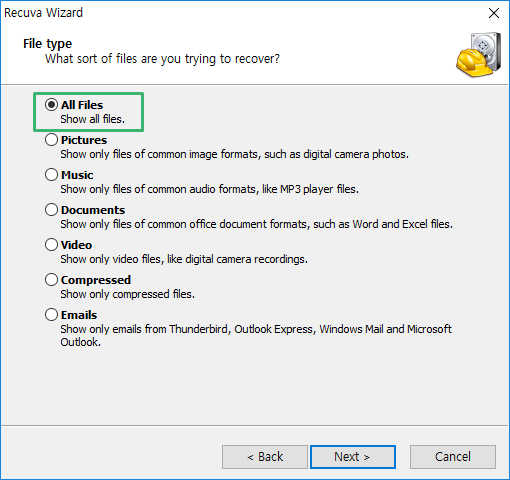
Task: Select the Compressed radio option
Action: [51, 280]
